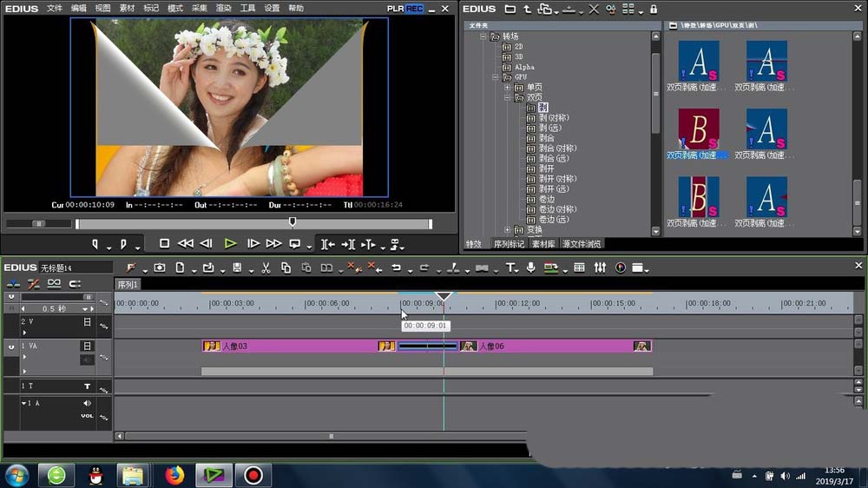Screen dimensions: 868x488
Task: Click the Set In point marker button
Action: (95, 244)
